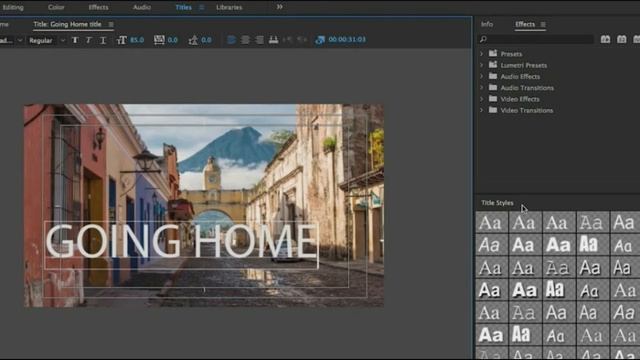Select the Presets bin label
This screenshot has width=640, height=360.
point(511,54)
